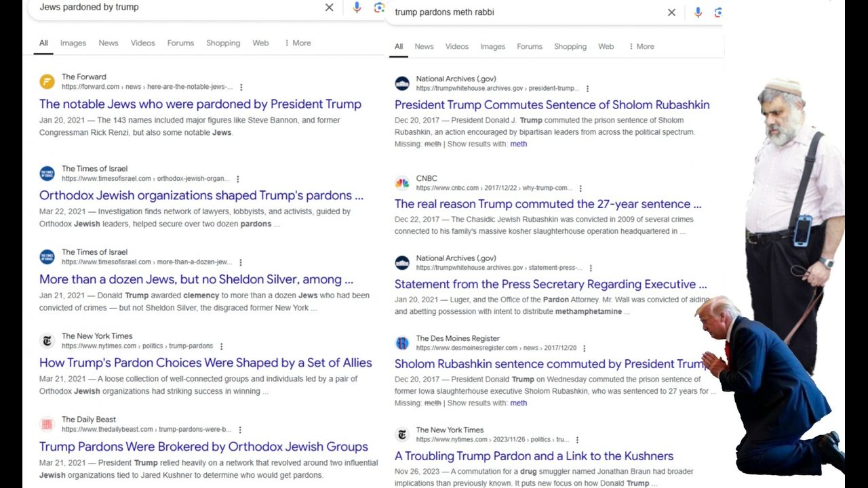This screenshot has height=488, width=868.
Task: Open three-dot menu beside The Forward result
Action: (241, 87)
